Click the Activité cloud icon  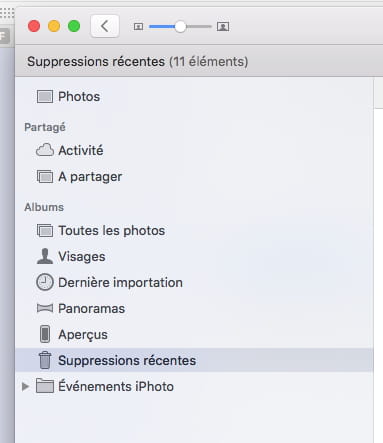45,150
